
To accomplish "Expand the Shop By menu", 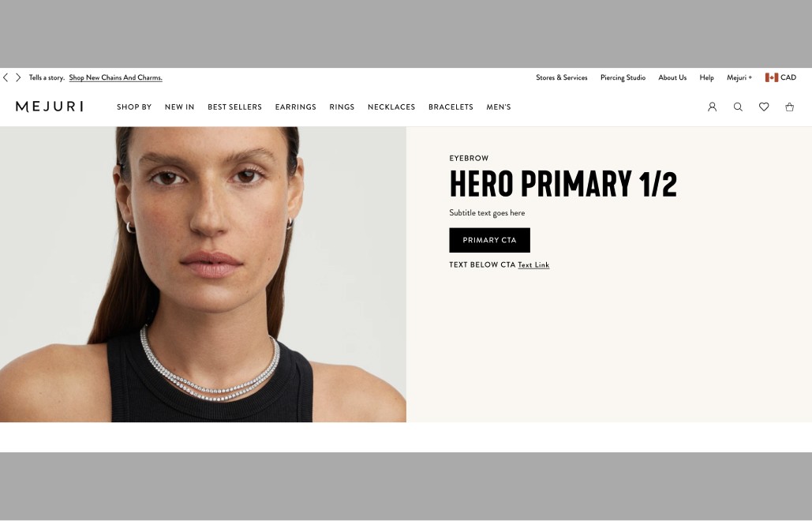I will (134, 107).
